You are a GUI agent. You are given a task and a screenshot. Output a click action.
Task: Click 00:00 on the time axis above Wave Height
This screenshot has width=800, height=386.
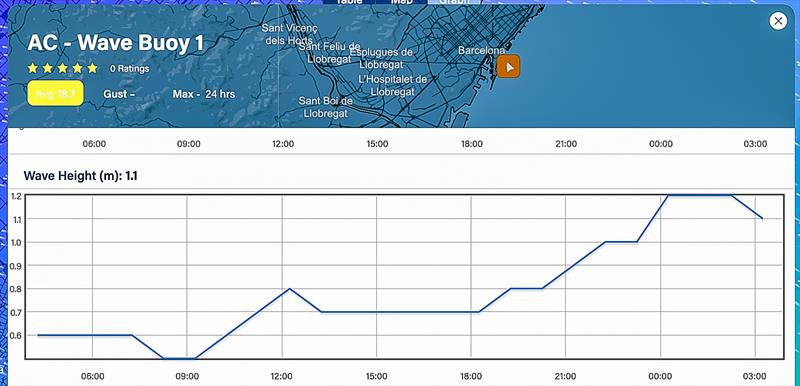[x=661, y=144]
